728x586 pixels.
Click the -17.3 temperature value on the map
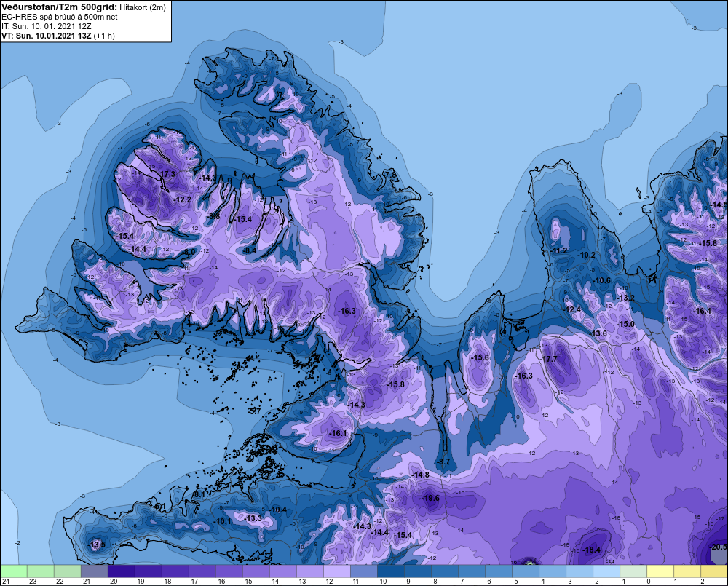167,174
